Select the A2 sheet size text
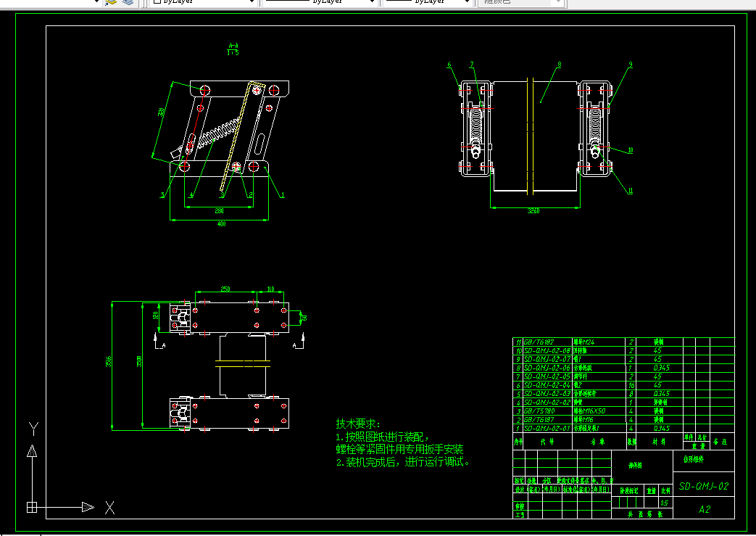 [x=704, y=509]
